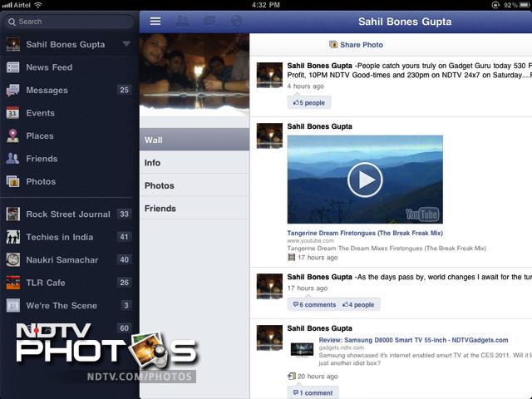The width and height of the screenshot is (532, 399).
Task: Open Tangerine Dream Firetongues video link
Action: click(x=365, y=233)
